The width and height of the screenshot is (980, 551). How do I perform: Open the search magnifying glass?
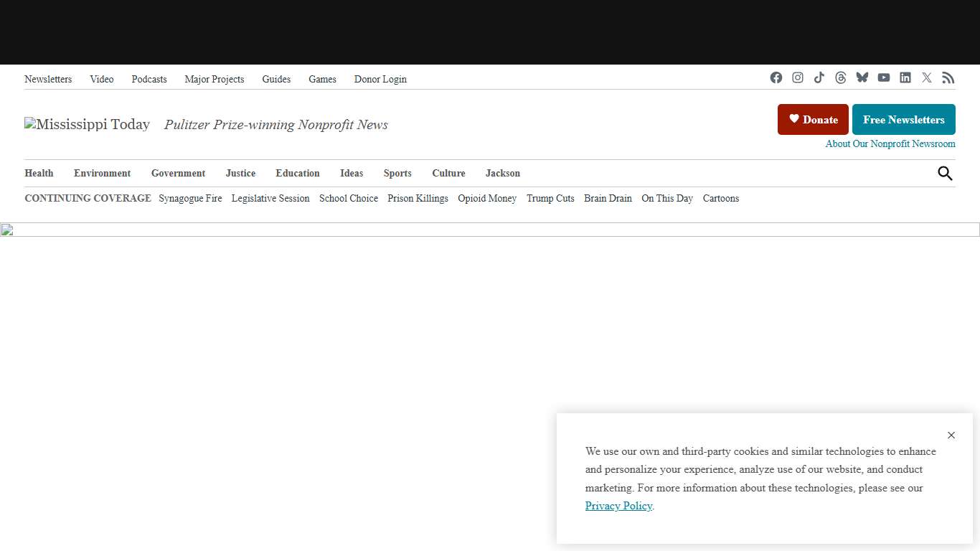pos(945,173)
